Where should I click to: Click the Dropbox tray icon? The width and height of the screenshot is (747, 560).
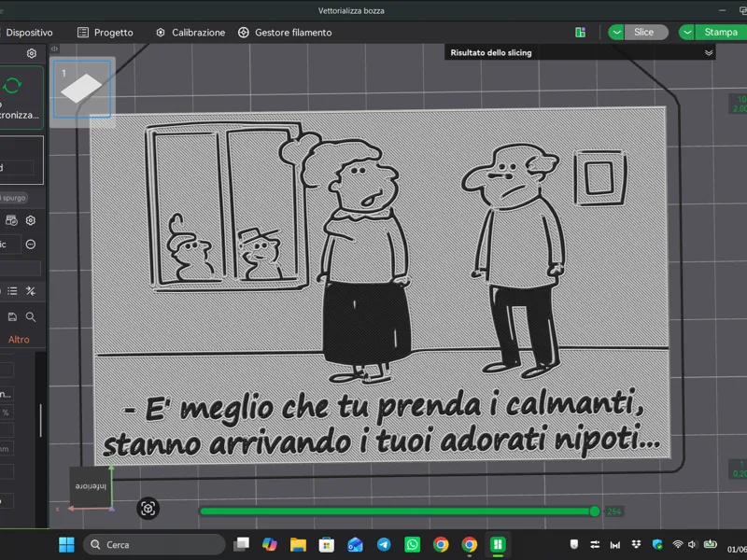click(x=637, y=544)
